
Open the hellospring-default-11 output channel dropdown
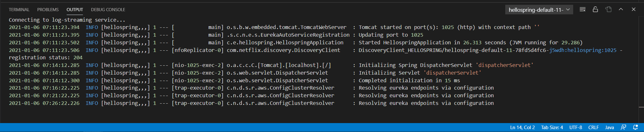click(x=539, y=10)
